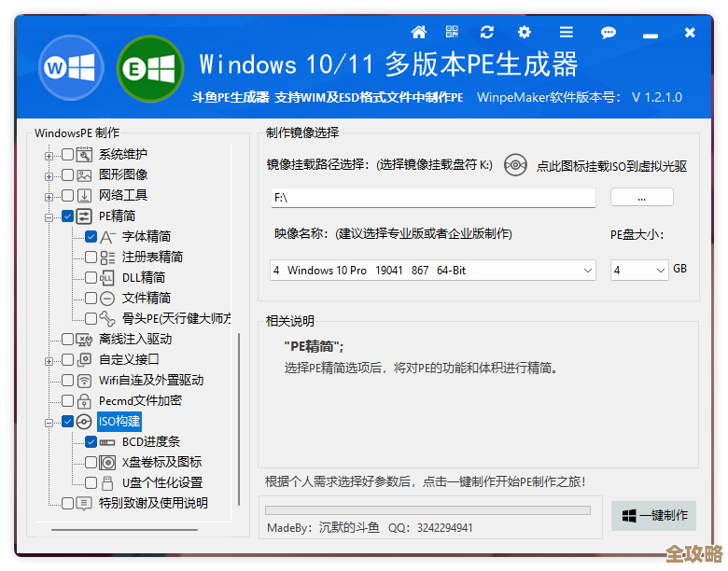This screenshot has height=571, width=728.
Task: Click the tree panel horizontal scrollbar
Action: pyautogui.click(x=124, y=529)
